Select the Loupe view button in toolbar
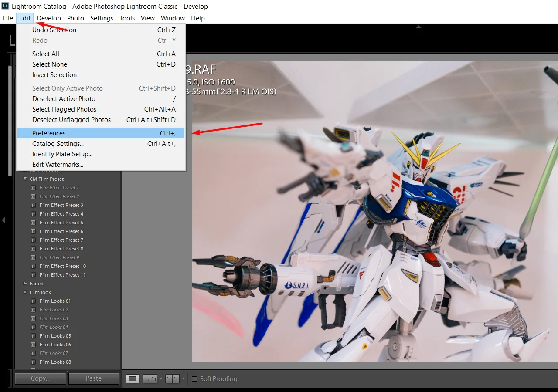Viewport: 558px width, 392px height. point(133,379)
